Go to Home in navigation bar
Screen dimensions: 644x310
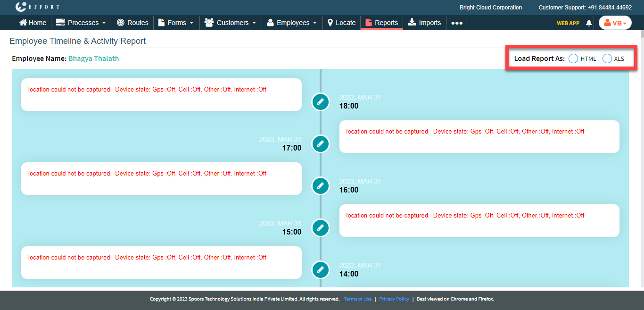pos(33,23)
